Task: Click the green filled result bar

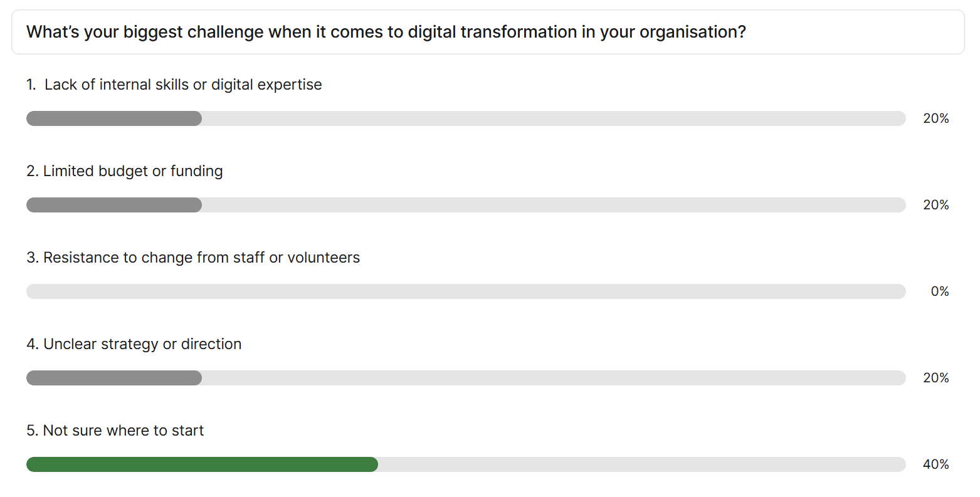Action: click(x=202, y=464)
